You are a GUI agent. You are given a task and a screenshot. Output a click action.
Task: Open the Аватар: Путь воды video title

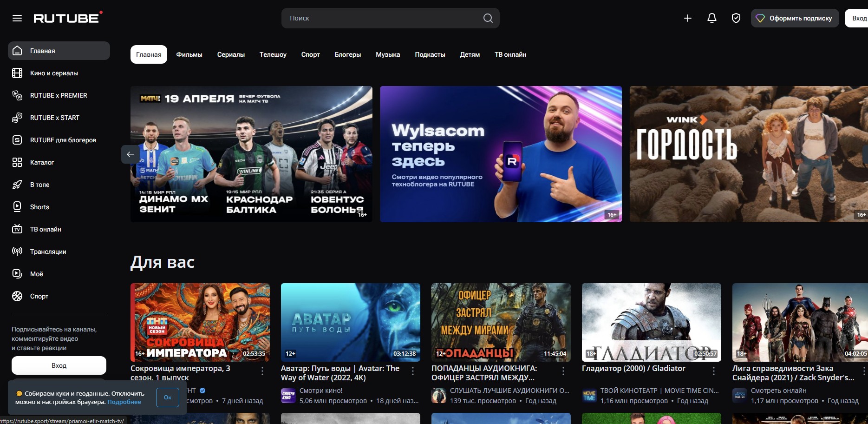(x=340, y=373)
